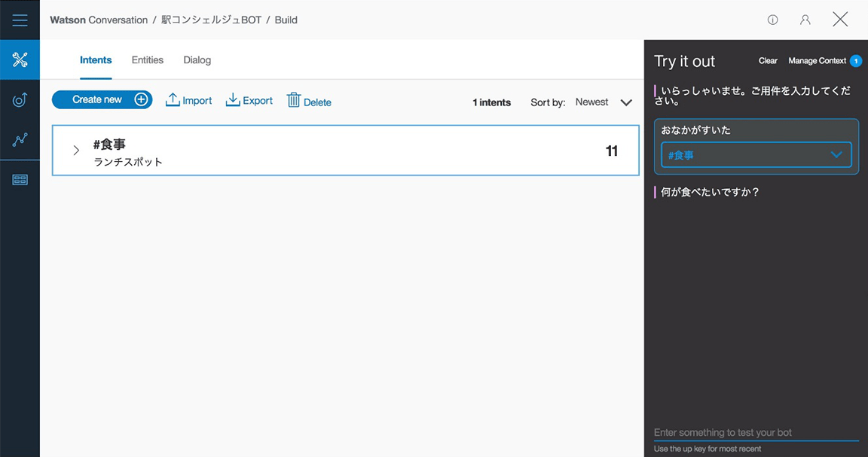Click the 11 examples count
This screenshot has height=457, width=868.
[x=612, y=151]
